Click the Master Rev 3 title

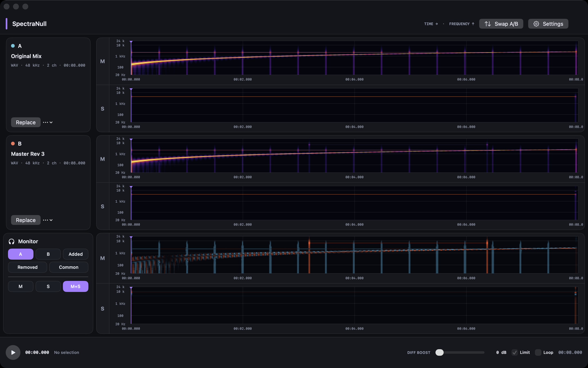(28, 154)
